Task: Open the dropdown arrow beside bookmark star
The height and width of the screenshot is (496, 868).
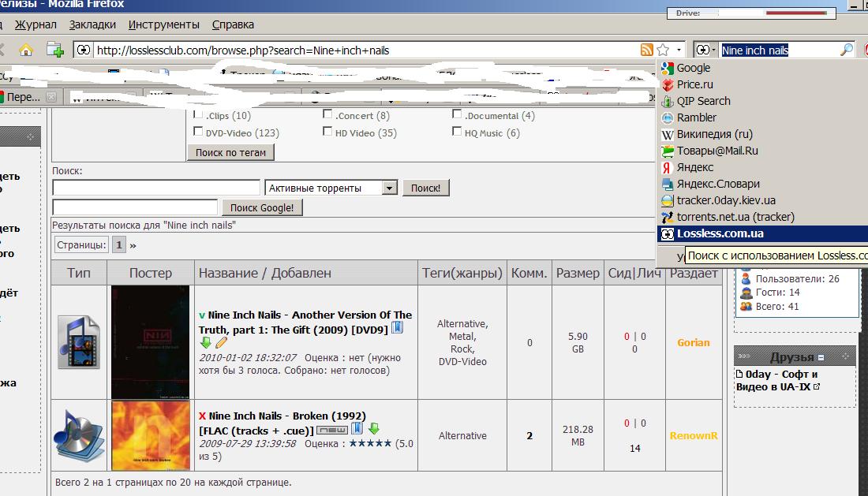Action: [x=679, y=50]
